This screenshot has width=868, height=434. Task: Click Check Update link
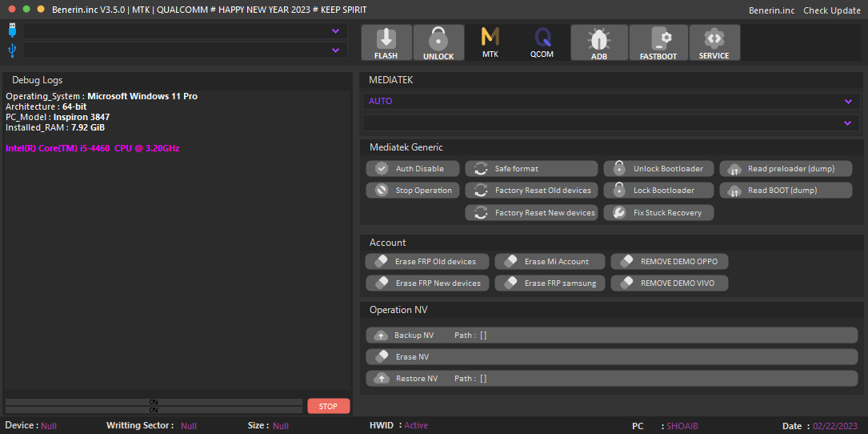pos(832,10)
